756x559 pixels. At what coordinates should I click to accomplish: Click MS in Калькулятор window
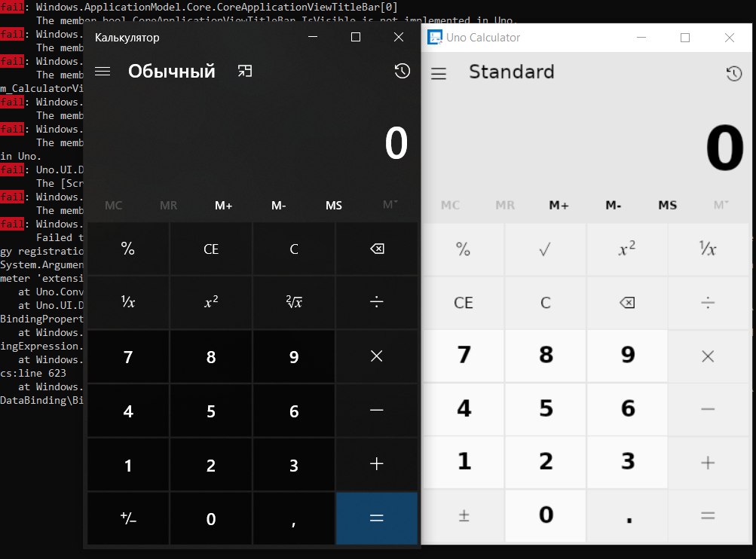coord(334,206)
